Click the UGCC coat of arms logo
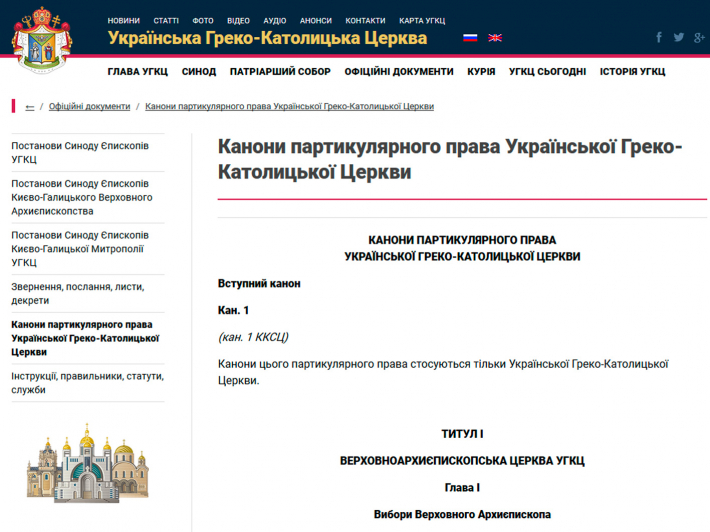 pyautogui.click(x=42, y=40)
